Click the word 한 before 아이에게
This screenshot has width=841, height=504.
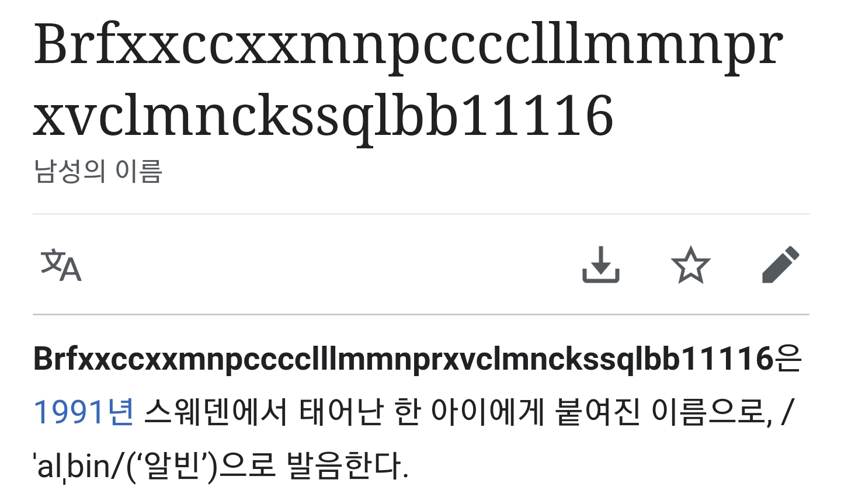[x=407, y=412]
